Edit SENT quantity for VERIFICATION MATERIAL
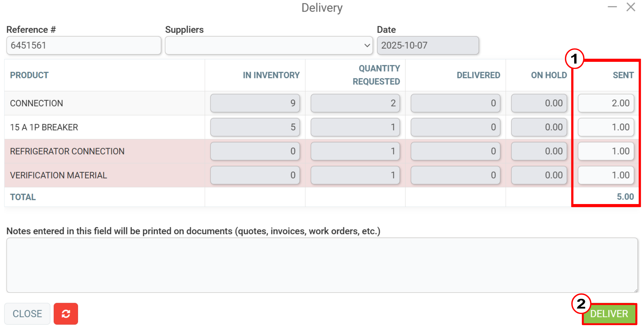This screenshot has width=644, height=328. [x=606, y=175]
